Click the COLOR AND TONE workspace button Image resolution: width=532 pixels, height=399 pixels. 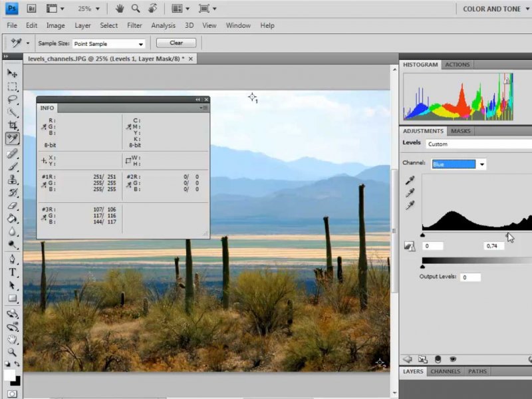tap(492, 9)
